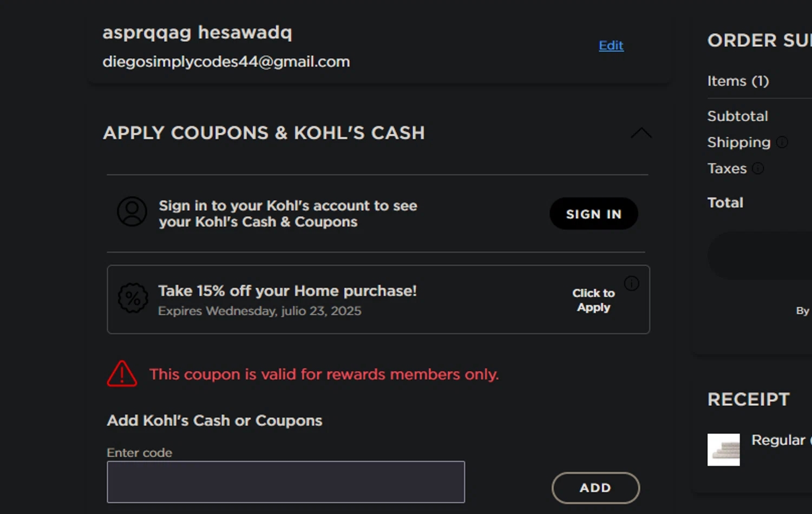Click the rewards members only error message
This screenshot has width=812, height=514.
[324, 374]
